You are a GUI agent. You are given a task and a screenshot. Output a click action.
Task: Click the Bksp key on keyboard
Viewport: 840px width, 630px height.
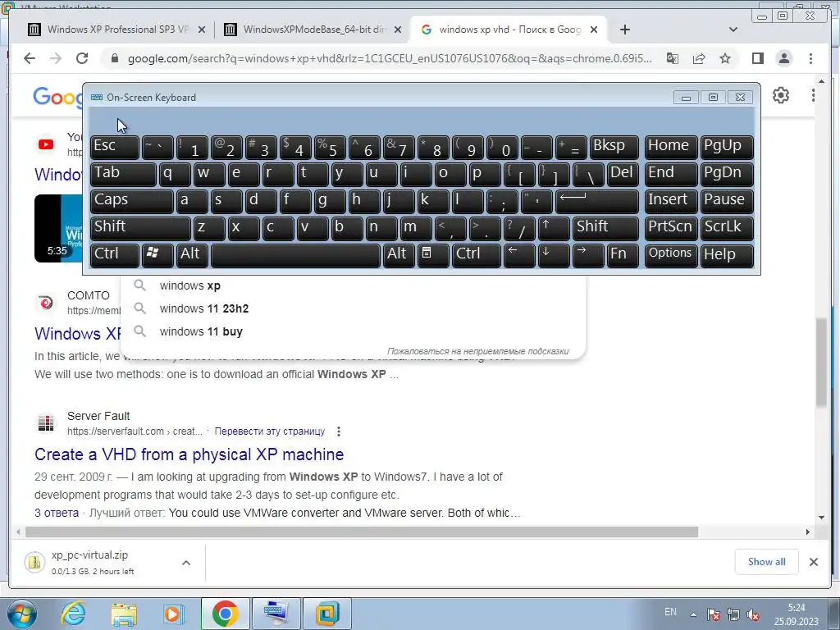(x=614, y=147)
